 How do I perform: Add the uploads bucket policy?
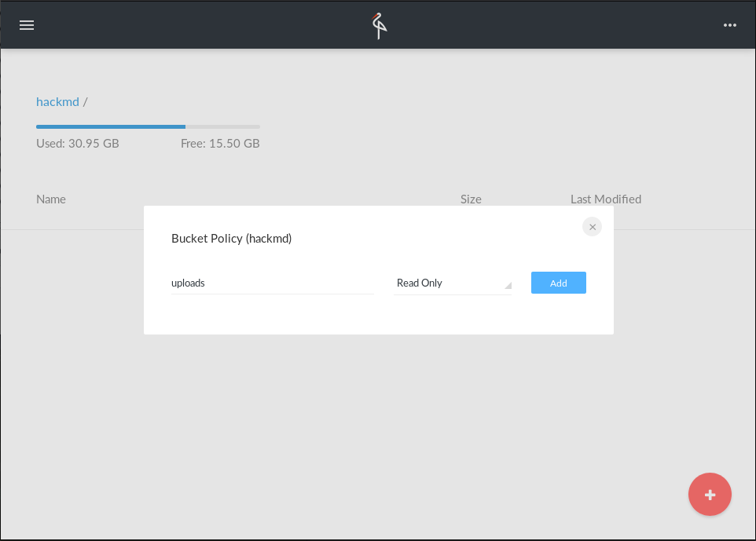[558, 283]
